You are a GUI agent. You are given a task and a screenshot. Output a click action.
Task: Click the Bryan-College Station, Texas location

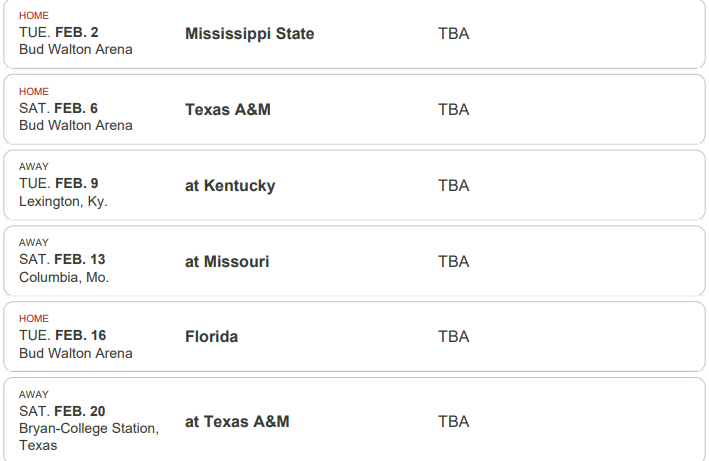point(89,437)
